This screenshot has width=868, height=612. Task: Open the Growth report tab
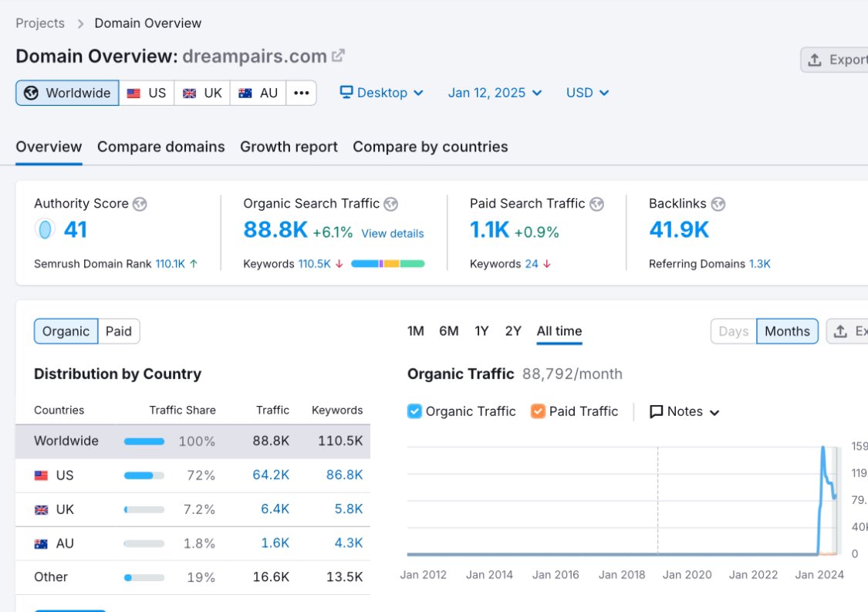(289, 147)
